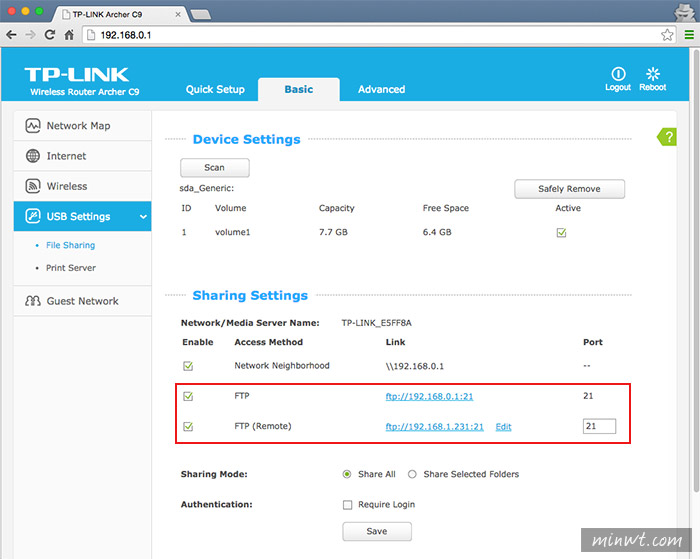Click volume1 table cell

(x=233, y=232)
